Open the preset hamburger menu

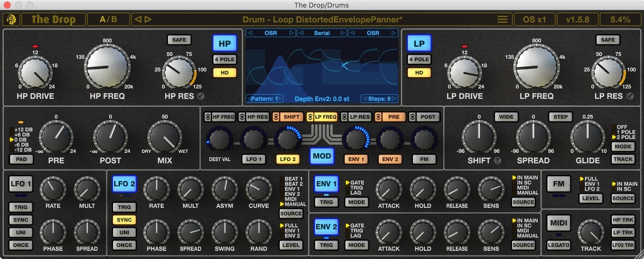coord(502,19)
